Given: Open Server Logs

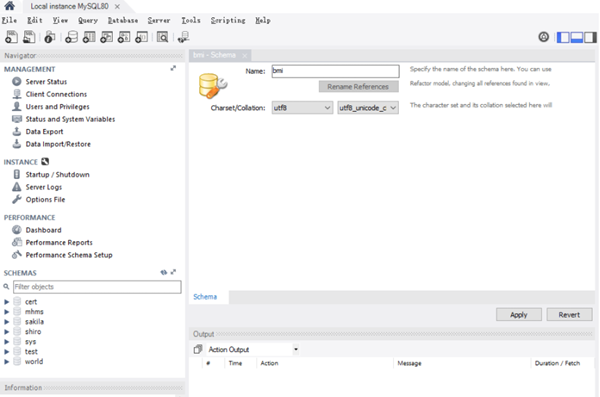Looking at the screenshot, I should coord(43,187).
